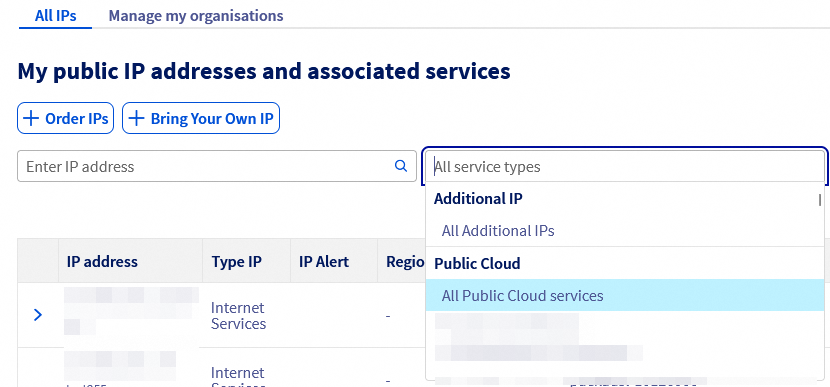
Task: Click Internet Services in the first row
Action: (x=238, y=316)
